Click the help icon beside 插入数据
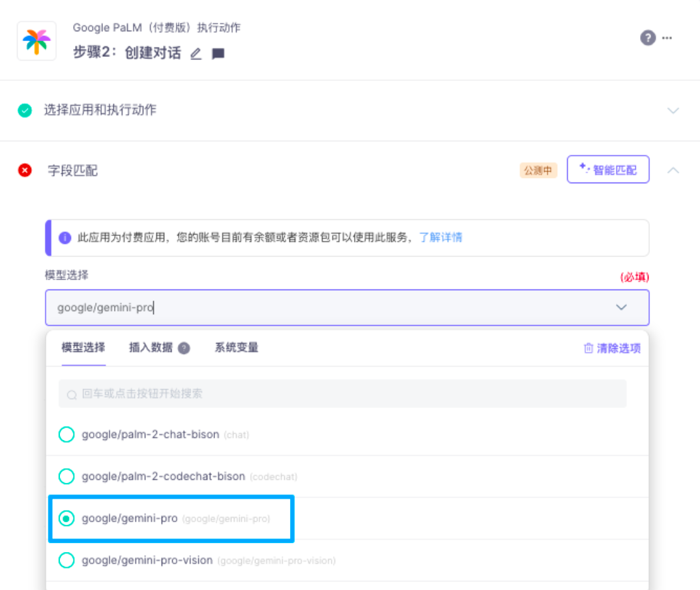Viewport: 700px width, 590px height. click(184, 348)
